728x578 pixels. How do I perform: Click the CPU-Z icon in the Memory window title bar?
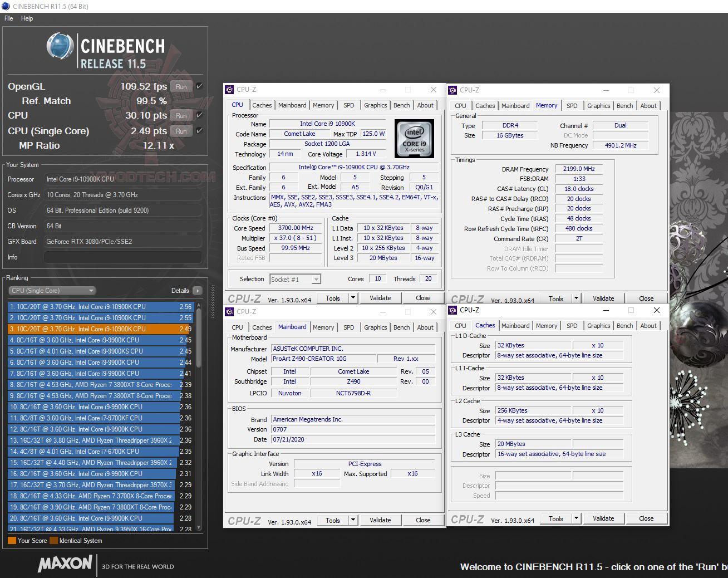(453, 90)
